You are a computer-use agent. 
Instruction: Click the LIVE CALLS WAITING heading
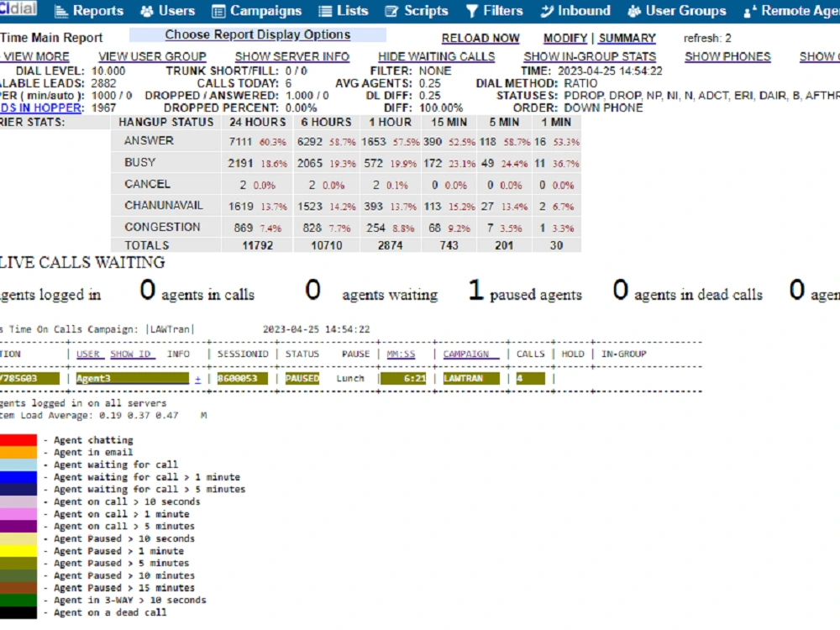point(82,262)
